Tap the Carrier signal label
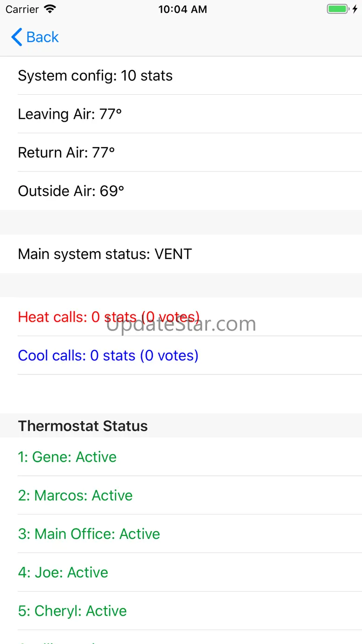362x644 pixels. tap(22, 9)
